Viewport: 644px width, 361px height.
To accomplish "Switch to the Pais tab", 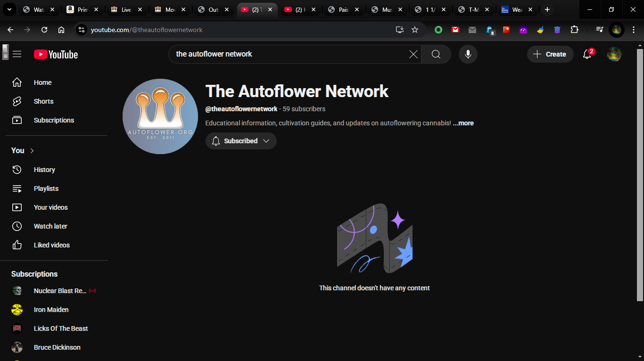I will pyautogui.click(x=343, y=9).
